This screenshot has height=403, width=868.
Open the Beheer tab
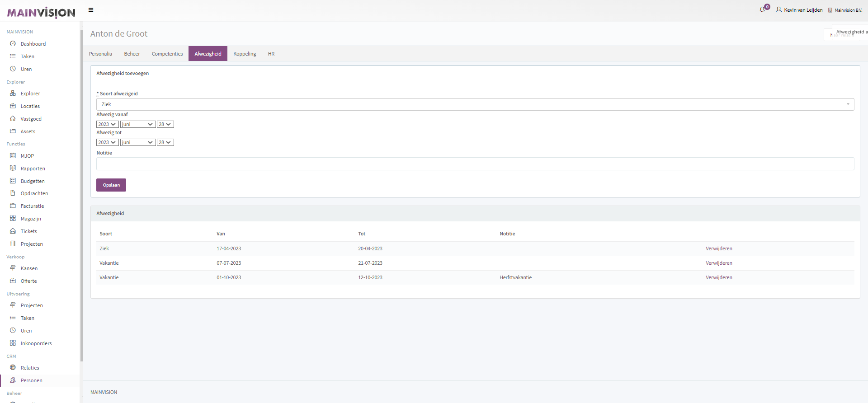tap(132, 54)
